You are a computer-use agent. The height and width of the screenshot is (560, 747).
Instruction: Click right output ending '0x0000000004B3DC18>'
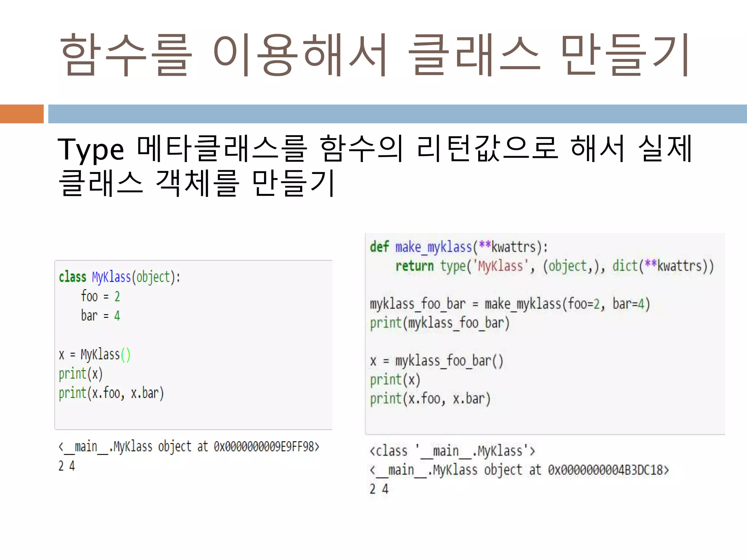(519, 470)
